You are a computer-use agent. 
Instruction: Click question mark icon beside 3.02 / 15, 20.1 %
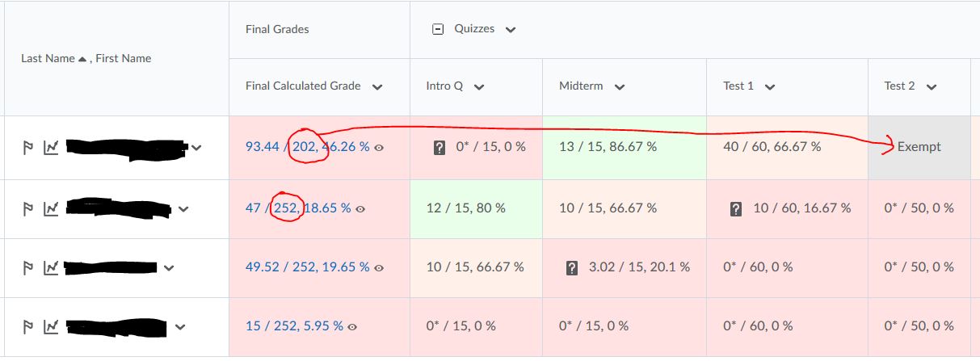point(572,268)
